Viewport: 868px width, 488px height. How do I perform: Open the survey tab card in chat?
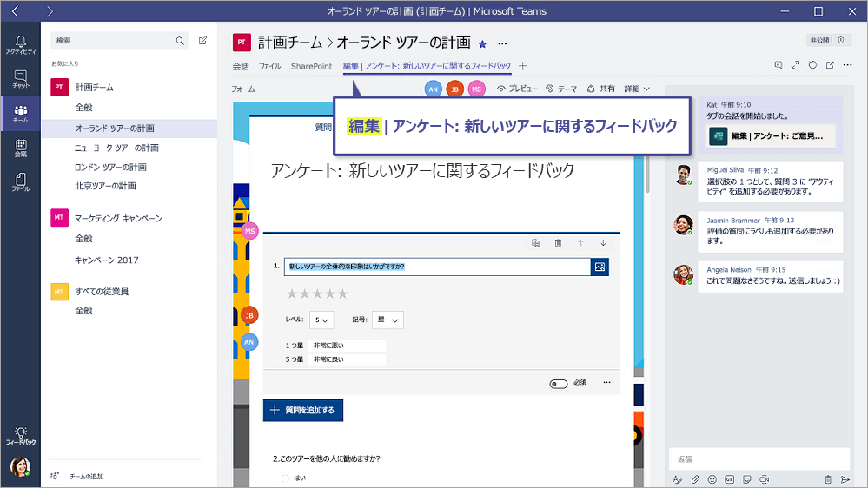point(770,136)
